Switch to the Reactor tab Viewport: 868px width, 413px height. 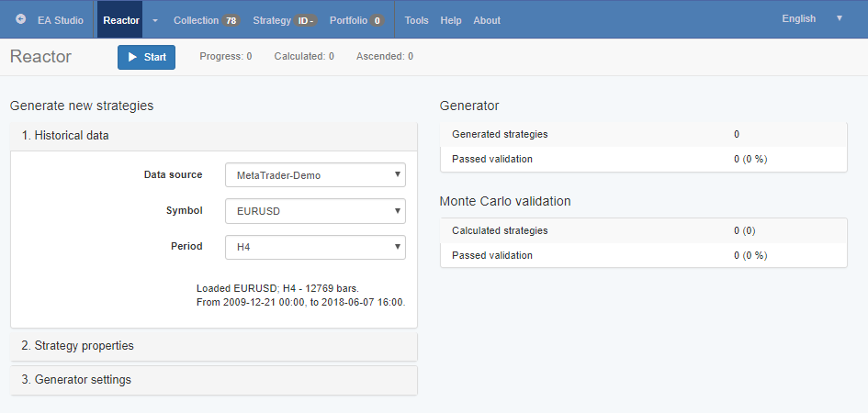point(121,20)
